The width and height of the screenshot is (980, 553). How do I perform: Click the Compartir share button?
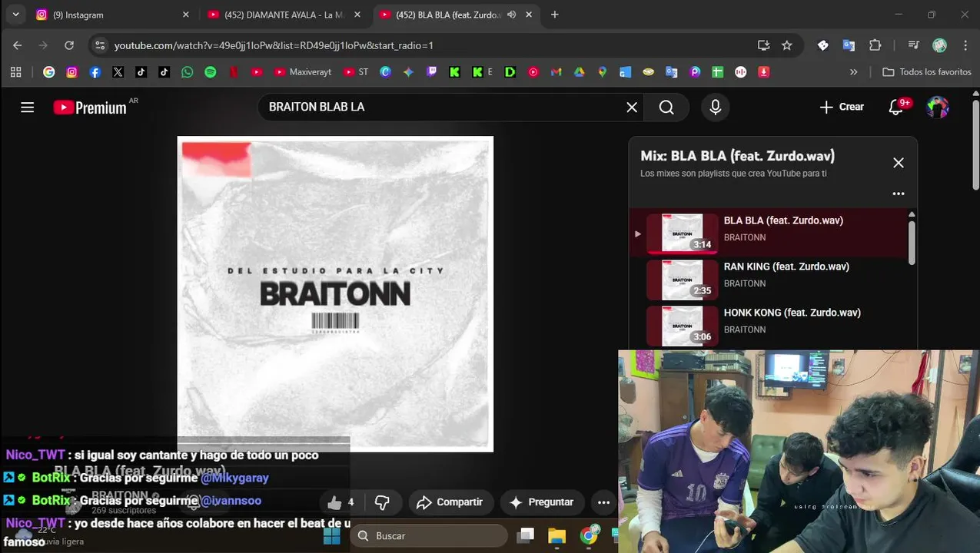click(x=450, y=502)
